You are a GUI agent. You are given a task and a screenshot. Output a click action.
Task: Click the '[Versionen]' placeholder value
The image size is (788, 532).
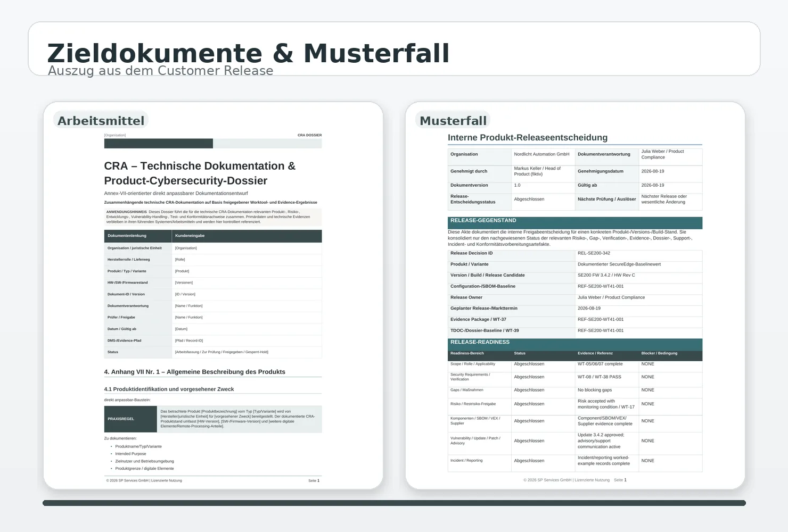[x=184, y=282]
